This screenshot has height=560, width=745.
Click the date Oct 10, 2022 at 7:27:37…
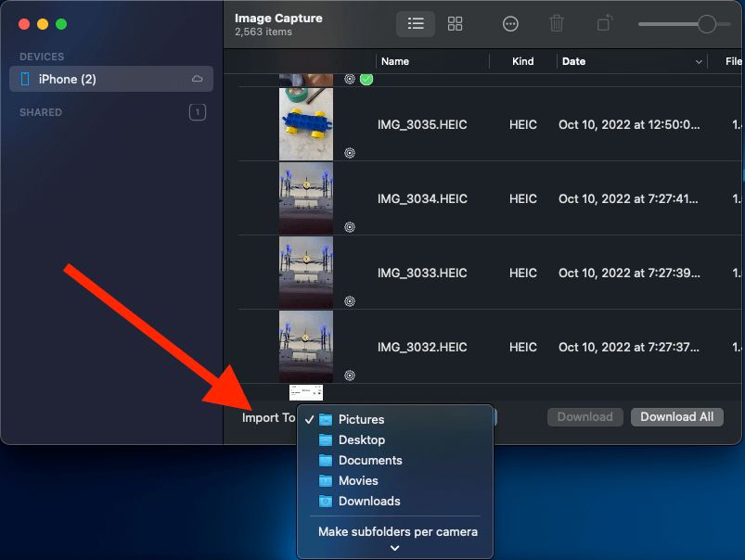[x=629, y=347]
